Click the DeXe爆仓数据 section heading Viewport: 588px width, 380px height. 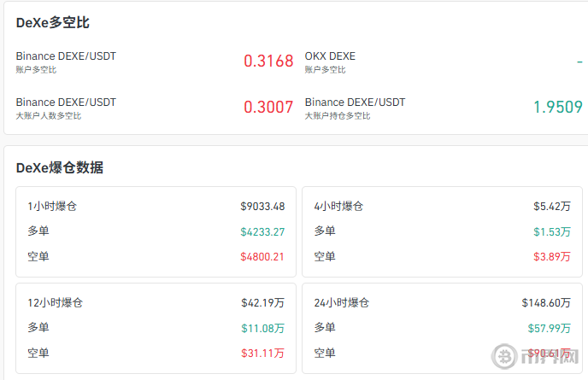pos(60,167)
